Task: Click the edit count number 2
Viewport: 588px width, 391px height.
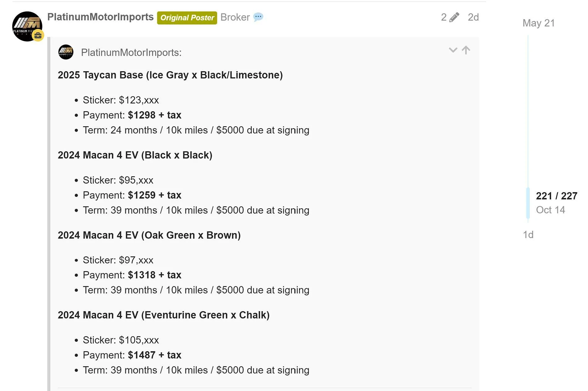Action: [x=444, y=17]
